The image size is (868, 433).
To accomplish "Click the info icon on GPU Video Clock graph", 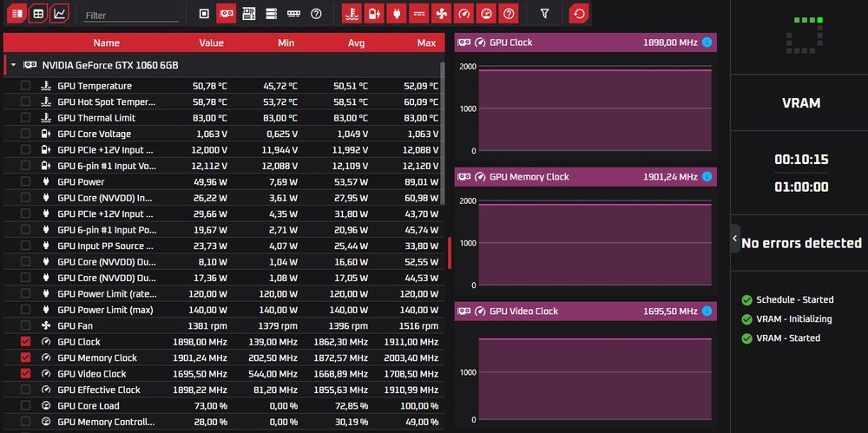I will (x=707, y=312).
